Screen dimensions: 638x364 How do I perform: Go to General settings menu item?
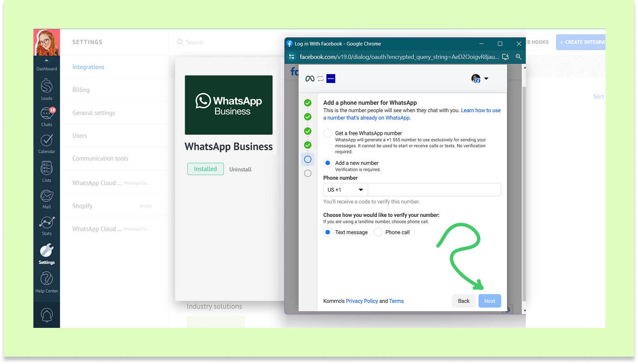(x=94, y=113)
